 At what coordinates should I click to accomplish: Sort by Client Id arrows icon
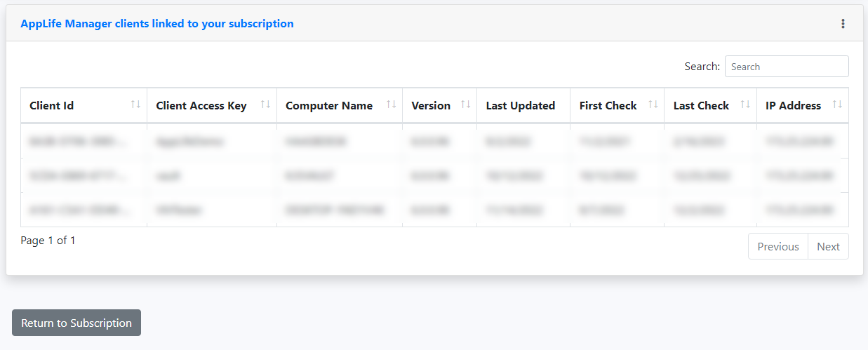(x=135, y=105)
